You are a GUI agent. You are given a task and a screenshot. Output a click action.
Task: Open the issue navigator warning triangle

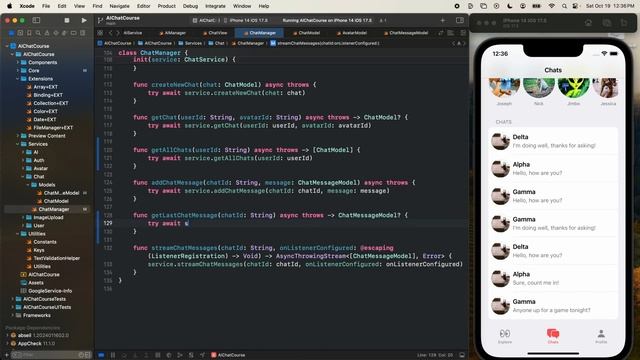pos(47,33)
